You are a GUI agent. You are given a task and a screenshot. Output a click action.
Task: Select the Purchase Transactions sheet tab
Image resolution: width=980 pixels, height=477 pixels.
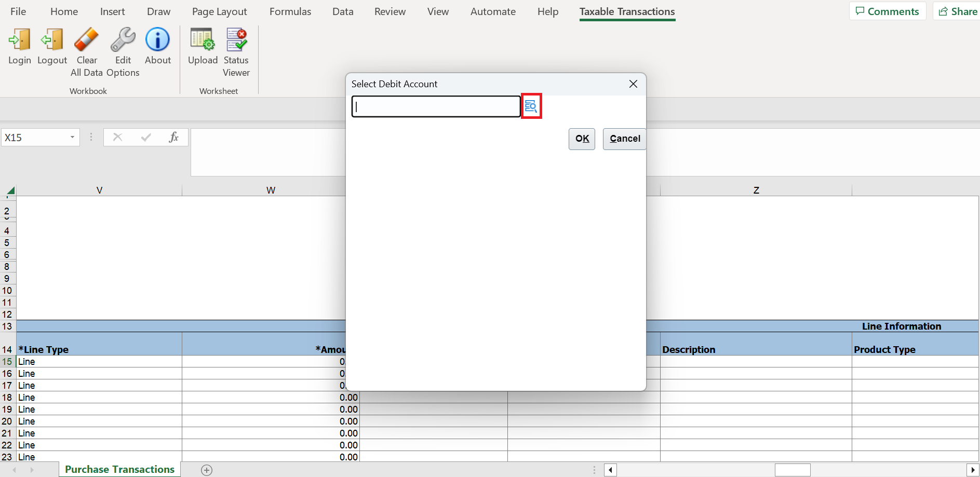[x=119, y=469]
